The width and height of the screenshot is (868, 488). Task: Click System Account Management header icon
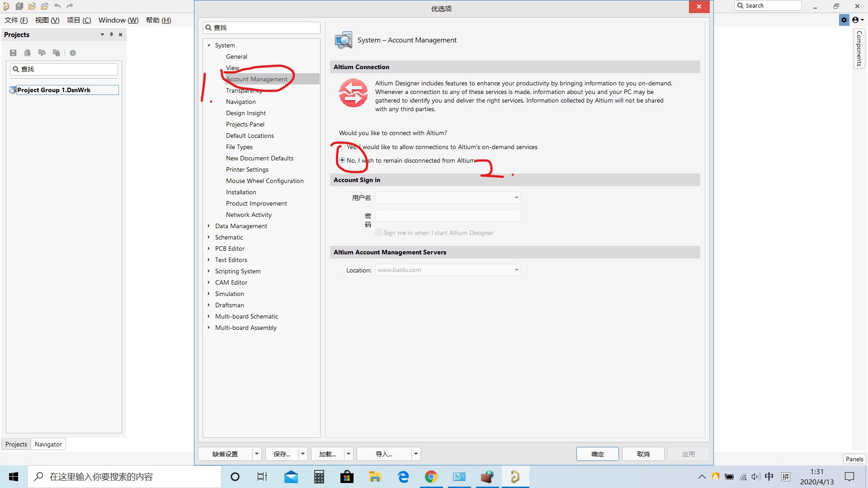[344, 40]
